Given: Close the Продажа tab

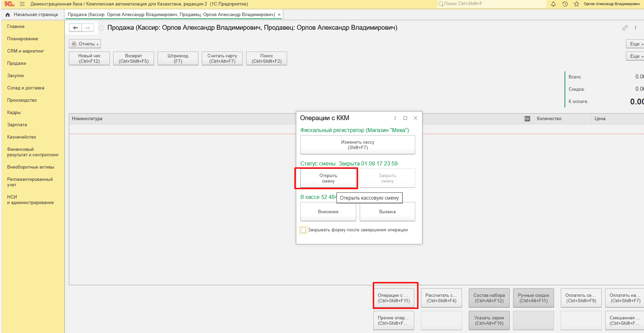Looking at the screenshot, I should click(x=279, y=15).
